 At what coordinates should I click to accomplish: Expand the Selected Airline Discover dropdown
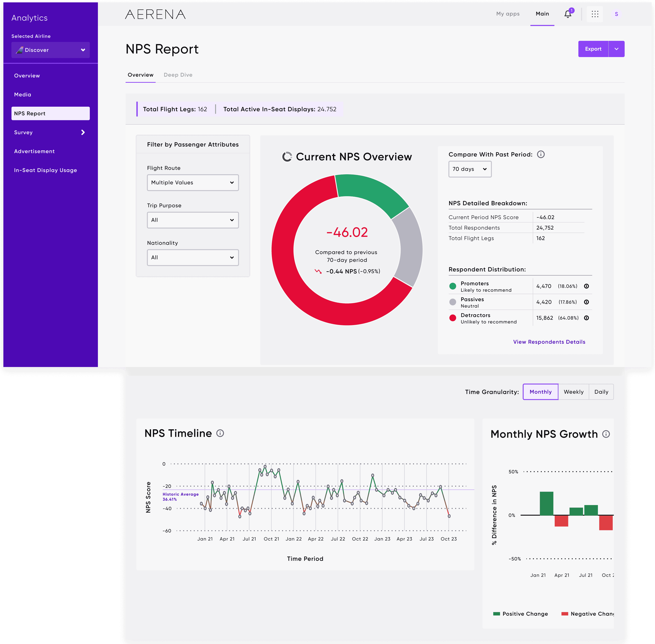pyautogui.click(x=50, y=50)
